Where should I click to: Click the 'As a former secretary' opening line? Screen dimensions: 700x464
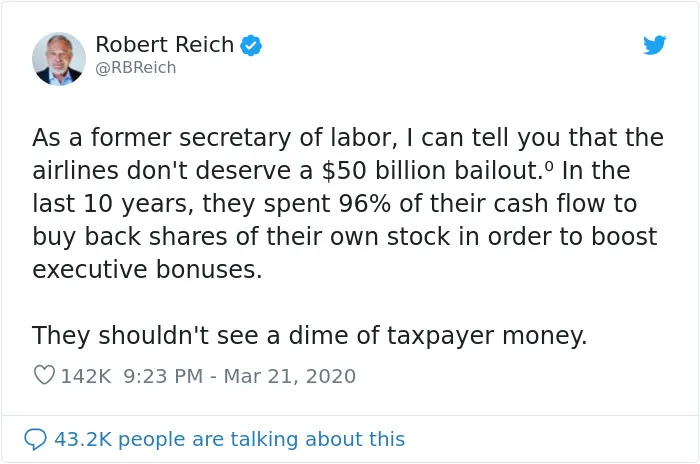(348, 138)
